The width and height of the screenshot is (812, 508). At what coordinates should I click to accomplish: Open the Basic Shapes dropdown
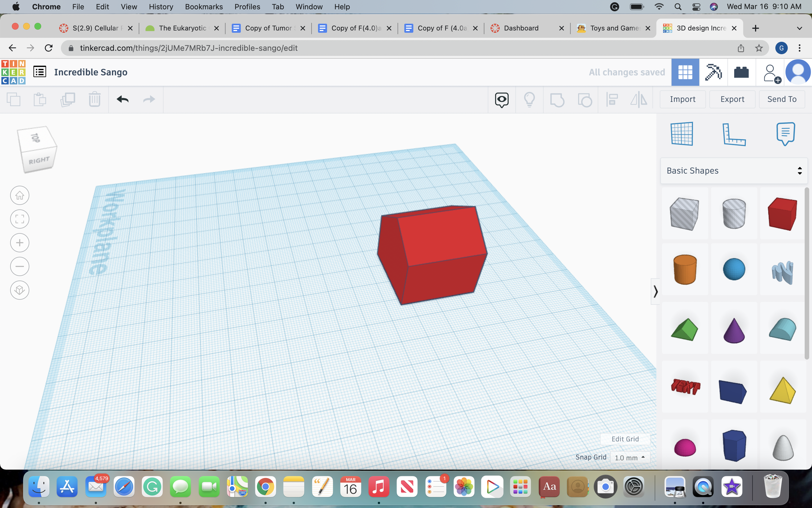(x=734, y=171)
